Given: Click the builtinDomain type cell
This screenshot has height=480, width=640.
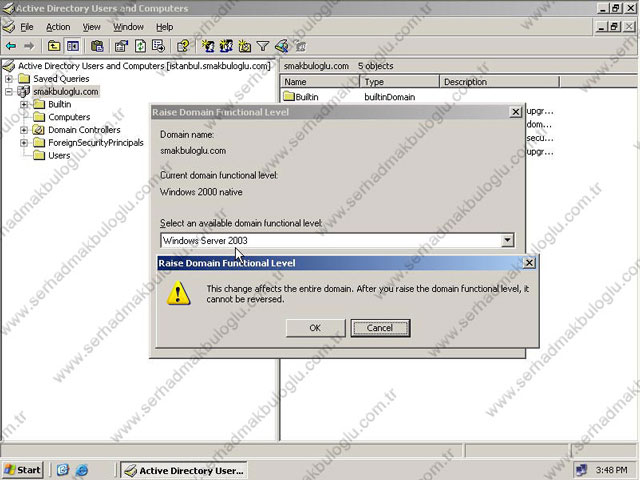Looking at the screenshot, I should 389,97.
